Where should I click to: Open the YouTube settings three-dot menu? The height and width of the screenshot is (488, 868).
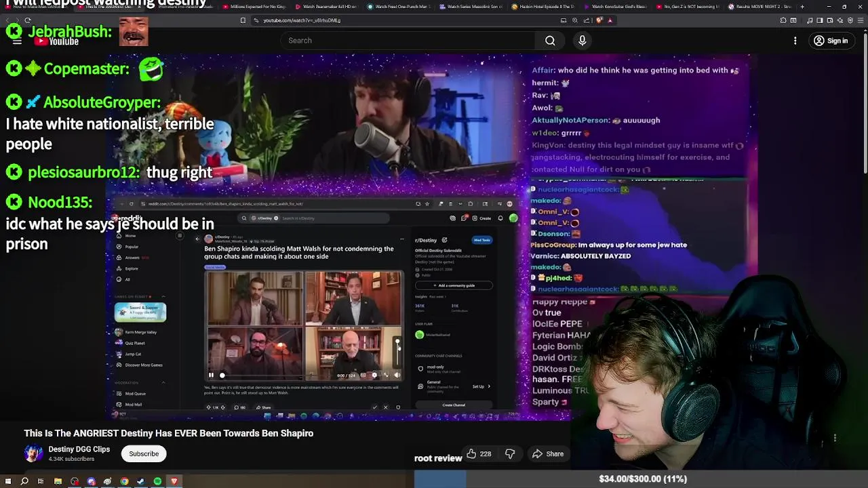coord(795,41)
